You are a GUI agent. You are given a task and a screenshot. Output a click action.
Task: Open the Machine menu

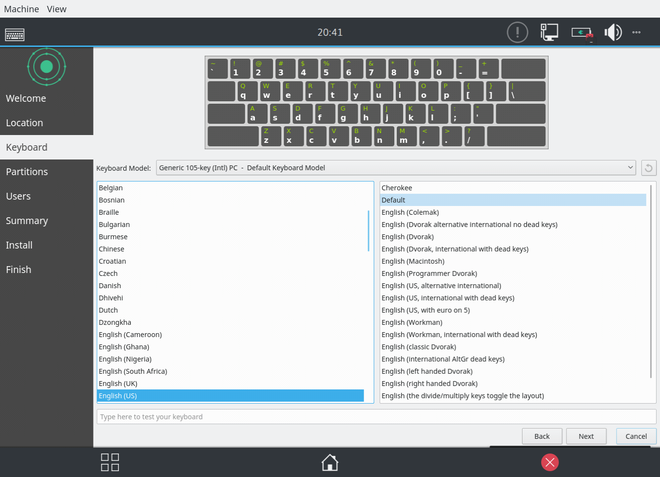click(x=21, y=8)
